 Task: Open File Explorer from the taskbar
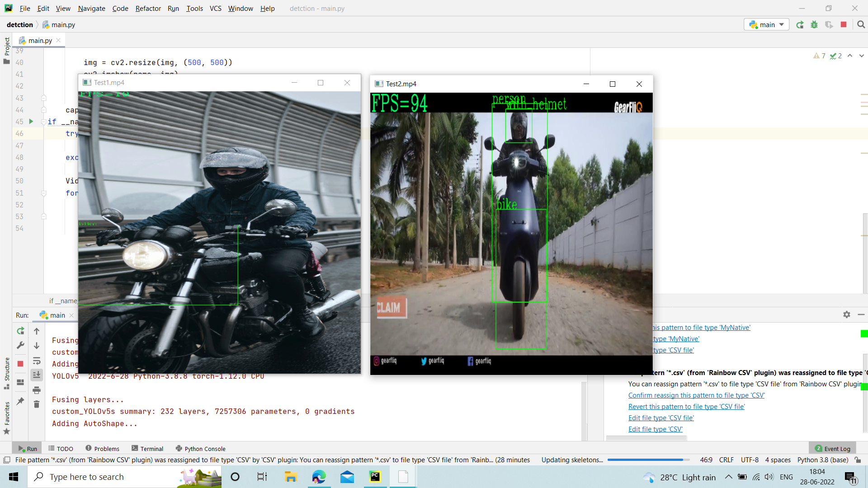pyautogui.click(x=290, y=477)
